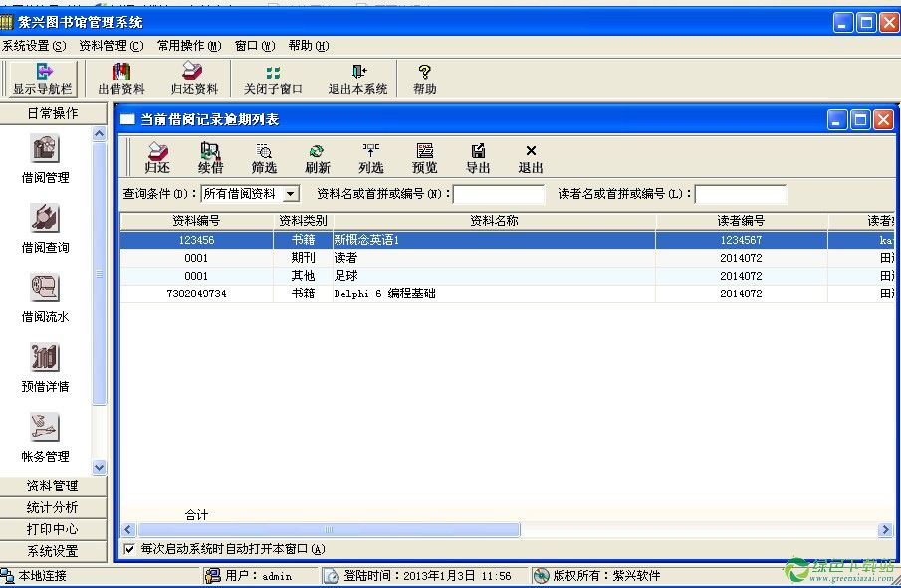Expand the 系统设置 sidebar section
This screenshot has width=901, height=588.
[x=53, y=551]
